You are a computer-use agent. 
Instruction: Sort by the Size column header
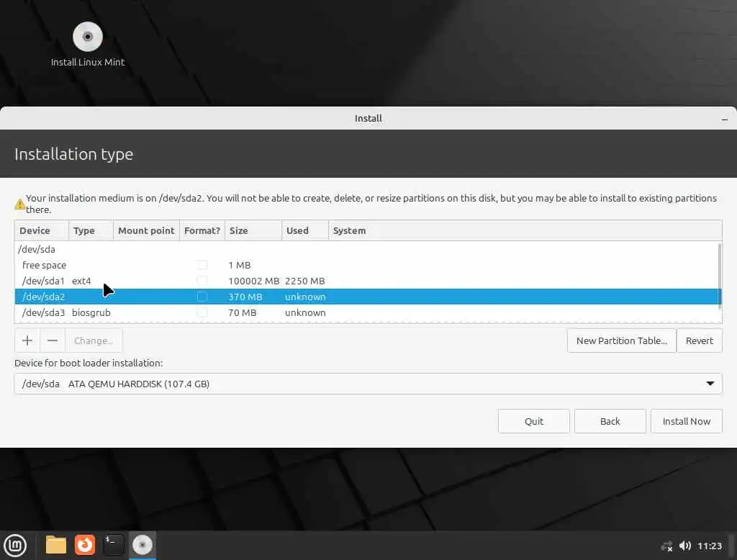[x=253, y=230]
